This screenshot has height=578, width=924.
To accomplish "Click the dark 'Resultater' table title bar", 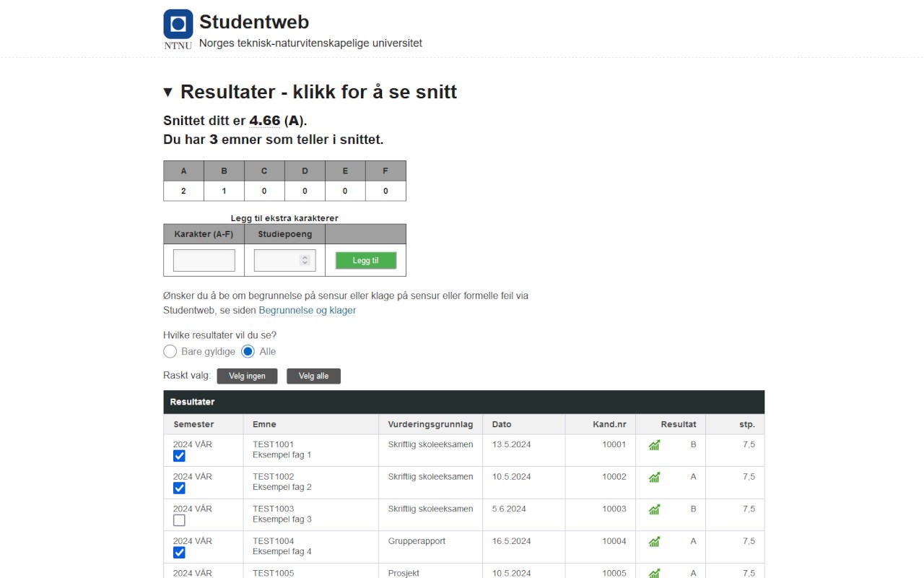I will [463, 402].
